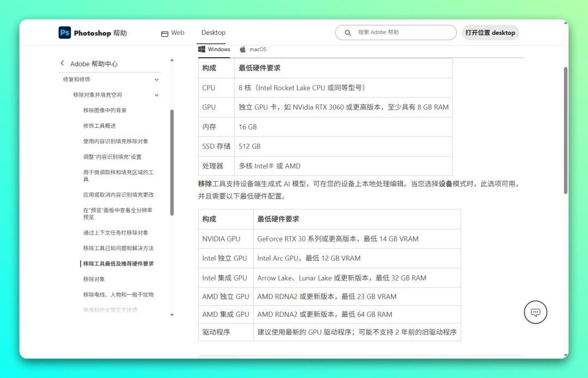The height and width of the screenshot is (378, 588).
Task: Click 打开位置 desktop button
Action: pos(490,33)
